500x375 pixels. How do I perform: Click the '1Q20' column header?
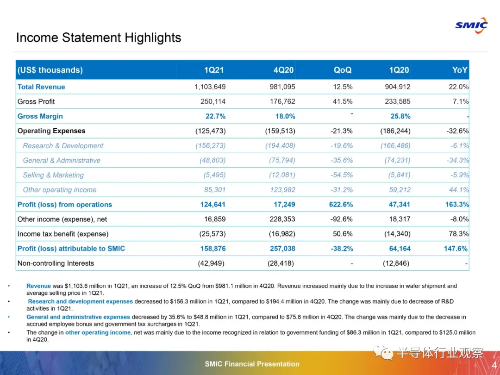399,70
